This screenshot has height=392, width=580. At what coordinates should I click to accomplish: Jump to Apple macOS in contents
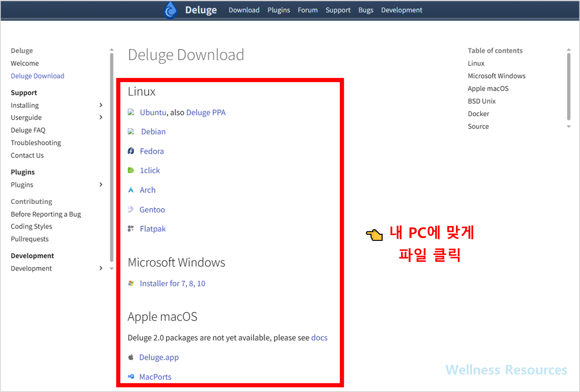pos(488,88)
